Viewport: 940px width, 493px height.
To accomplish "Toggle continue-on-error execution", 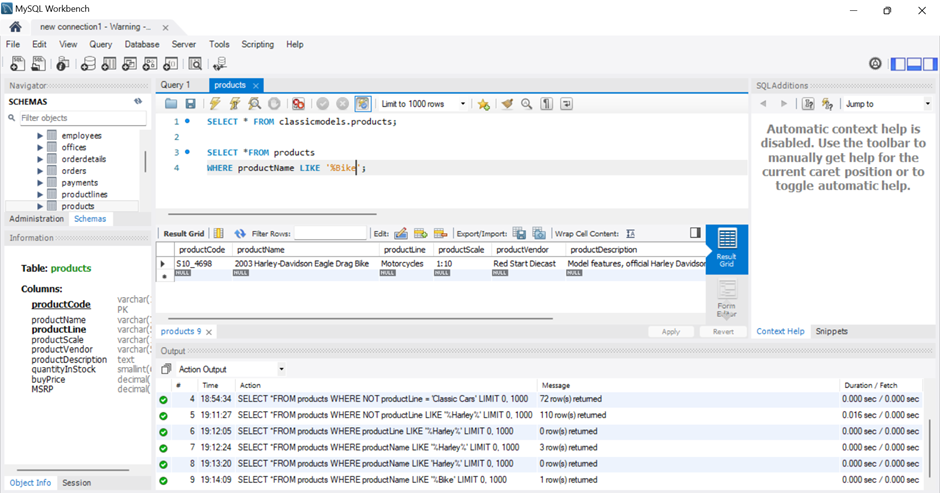I will coord(298,104).
